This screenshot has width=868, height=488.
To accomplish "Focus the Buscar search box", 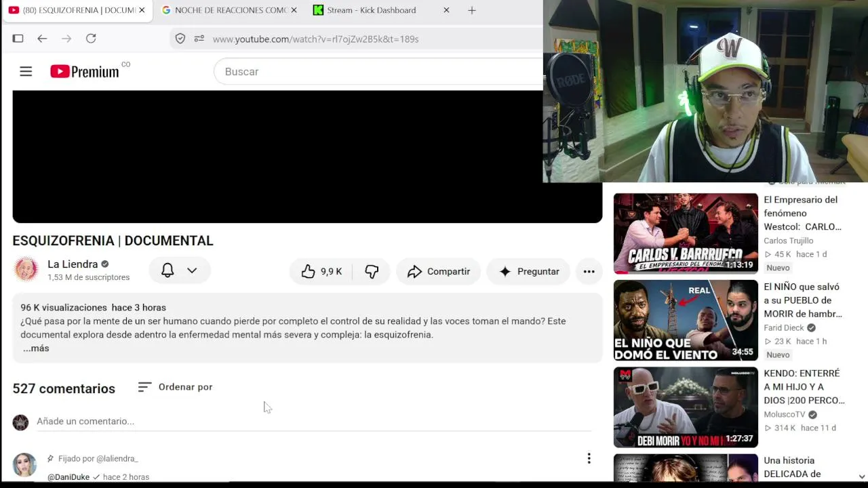I will point(378,72).
